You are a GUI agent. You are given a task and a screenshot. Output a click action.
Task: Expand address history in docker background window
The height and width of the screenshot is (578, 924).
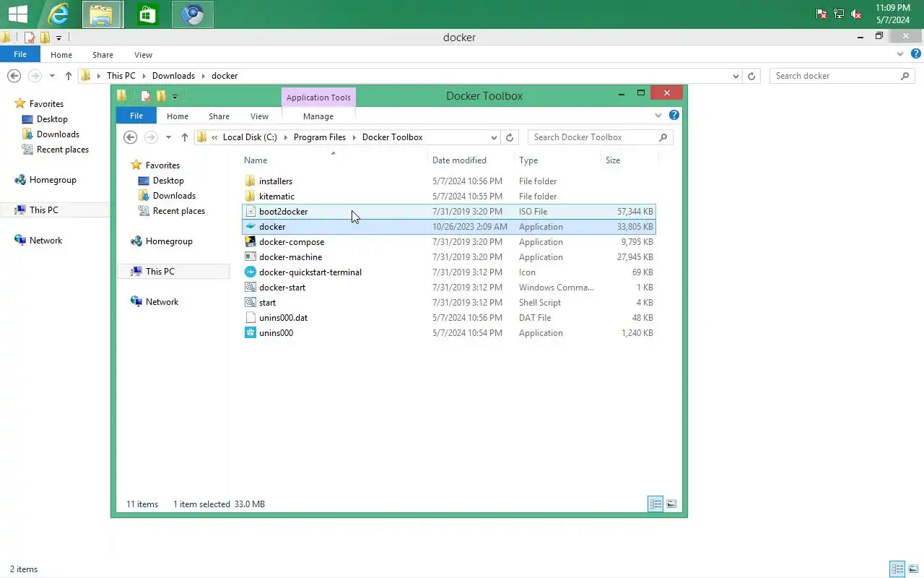pyautogui.click(x=736, y=76)
